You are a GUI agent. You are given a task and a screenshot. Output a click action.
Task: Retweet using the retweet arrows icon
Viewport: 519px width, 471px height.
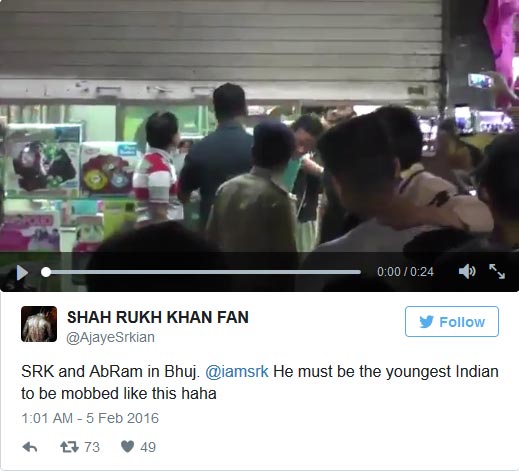(69, 447)
